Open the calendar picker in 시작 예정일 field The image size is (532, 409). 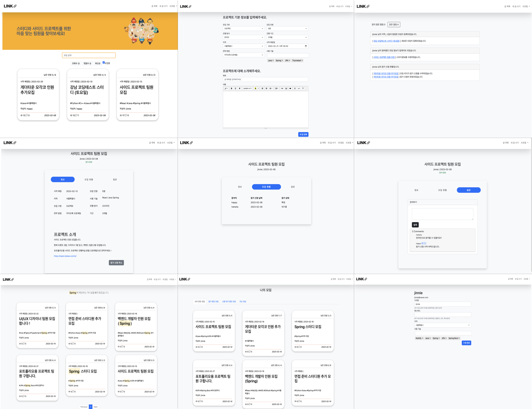tap(306, 46)
